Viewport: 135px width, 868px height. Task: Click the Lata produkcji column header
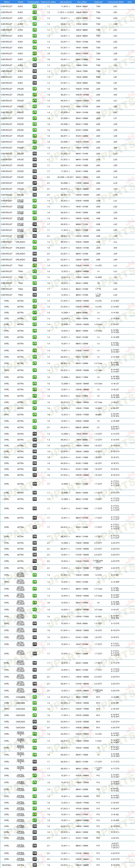click(65, 2)
